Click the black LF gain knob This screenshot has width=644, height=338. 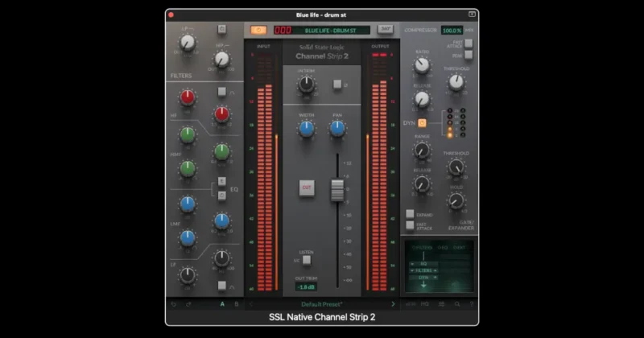(x=188, y=274)
